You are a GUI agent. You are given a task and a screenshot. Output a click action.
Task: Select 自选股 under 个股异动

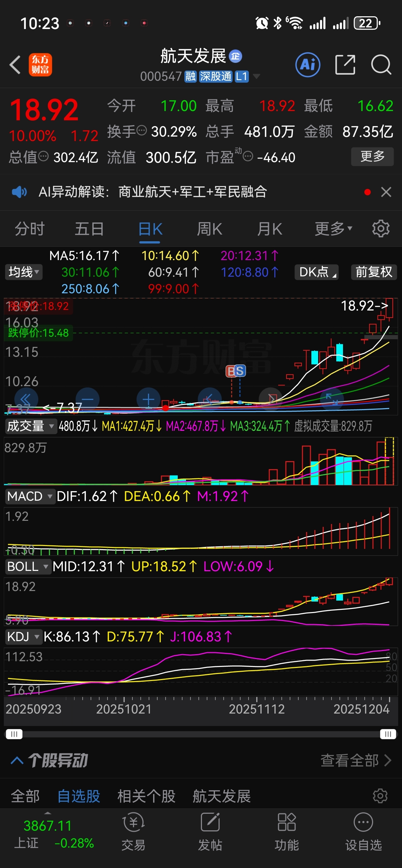[79, 796]
